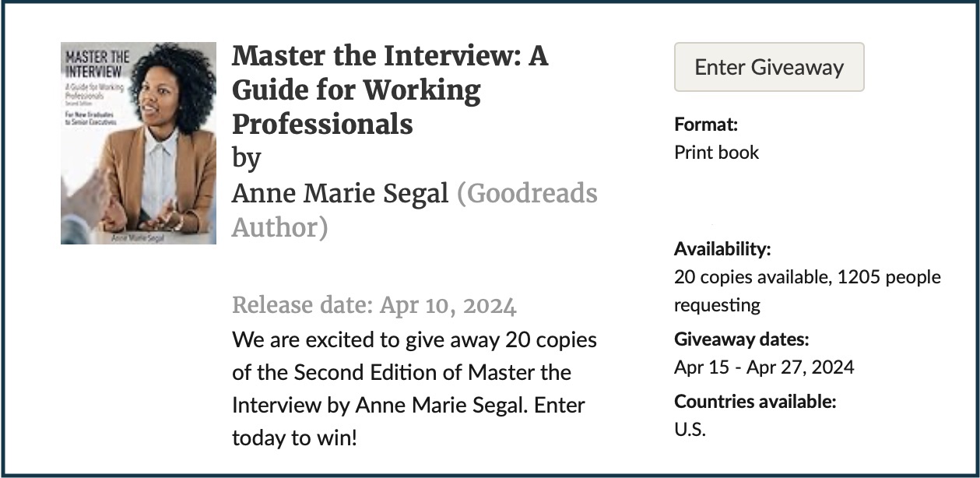The image size is (980, 478).
Task: Click the Enter Giveaway button
Action: 768,67
